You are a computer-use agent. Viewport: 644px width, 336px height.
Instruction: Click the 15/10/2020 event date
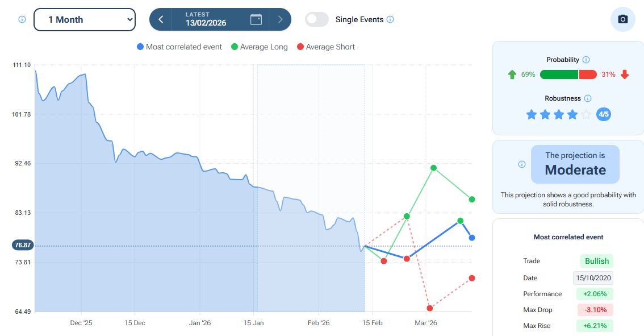tap(593, 278)
